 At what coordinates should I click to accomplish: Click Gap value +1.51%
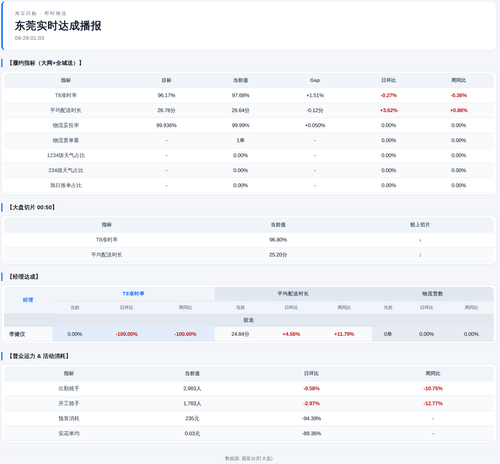[x=315, y=95]
